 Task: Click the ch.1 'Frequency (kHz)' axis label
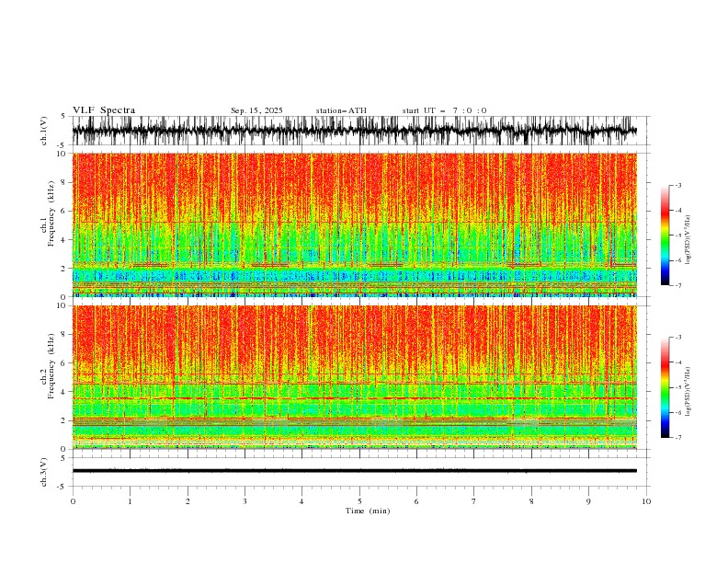(51, 214)
